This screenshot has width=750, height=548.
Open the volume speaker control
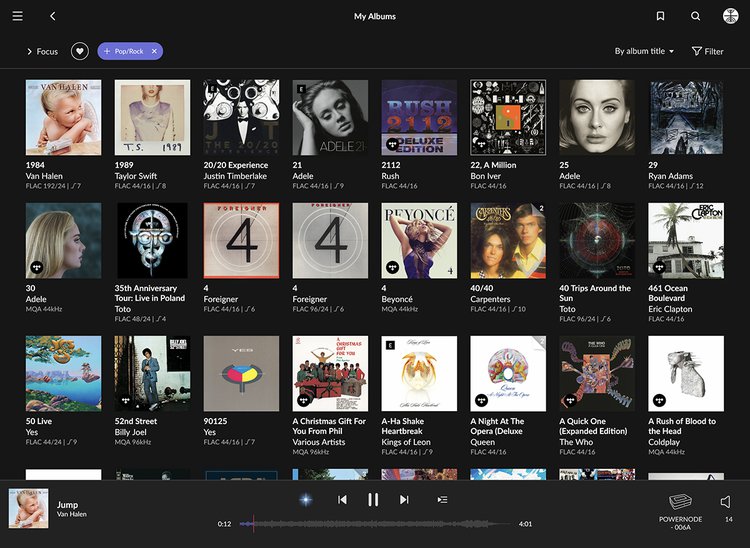(x=726, y=502)
